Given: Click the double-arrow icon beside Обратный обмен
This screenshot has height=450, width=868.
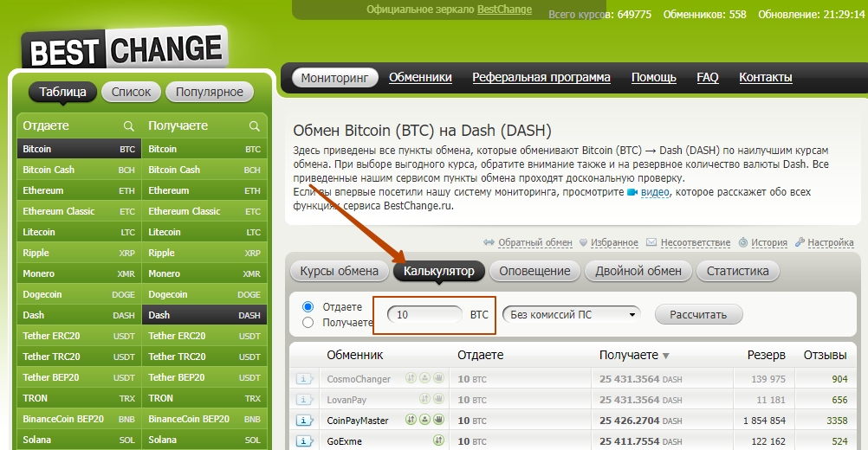Looking at the screenshot, I should [x=489, y=242].
